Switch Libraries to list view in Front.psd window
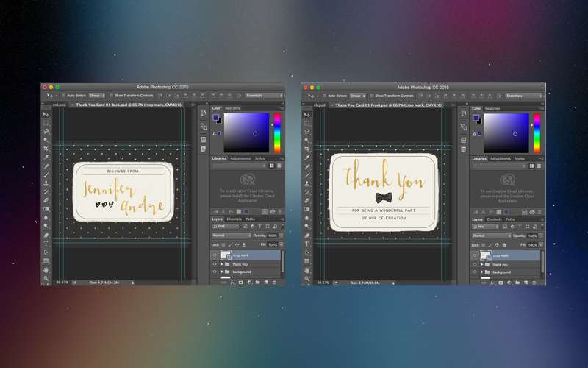588x368 pixels. tap(539, 166)
